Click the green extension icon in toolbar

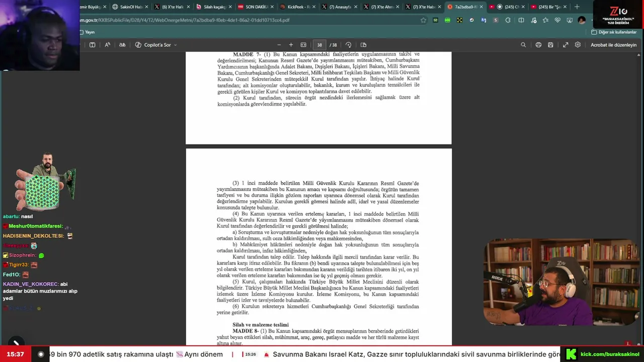(x=447, y=20)
